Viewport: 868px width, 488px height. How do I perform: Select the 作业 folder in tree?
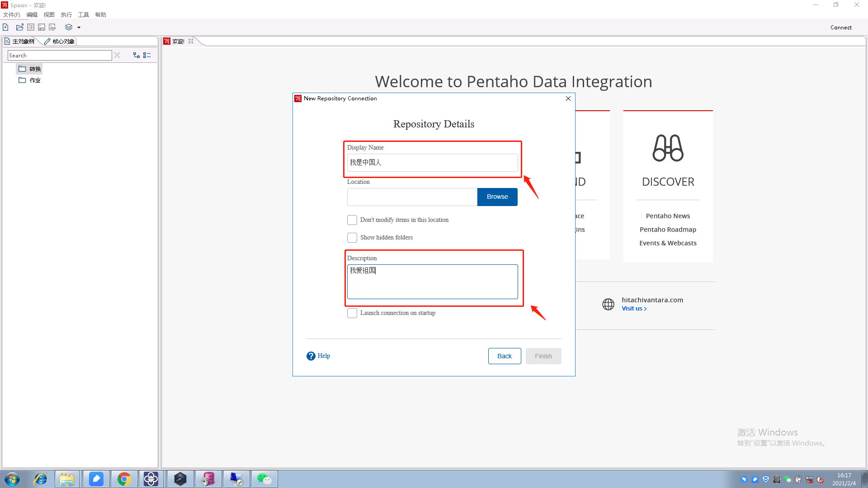click(35, 80)
